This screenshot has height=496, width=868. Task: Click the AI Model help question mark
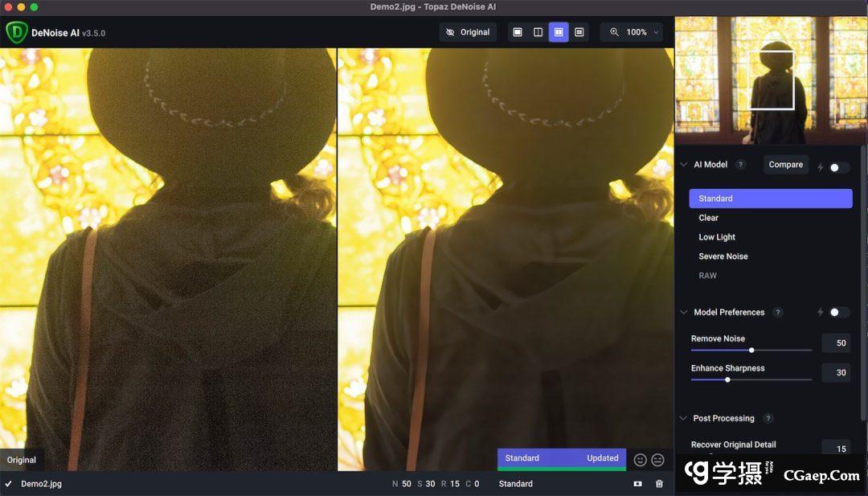coord(741,165)
